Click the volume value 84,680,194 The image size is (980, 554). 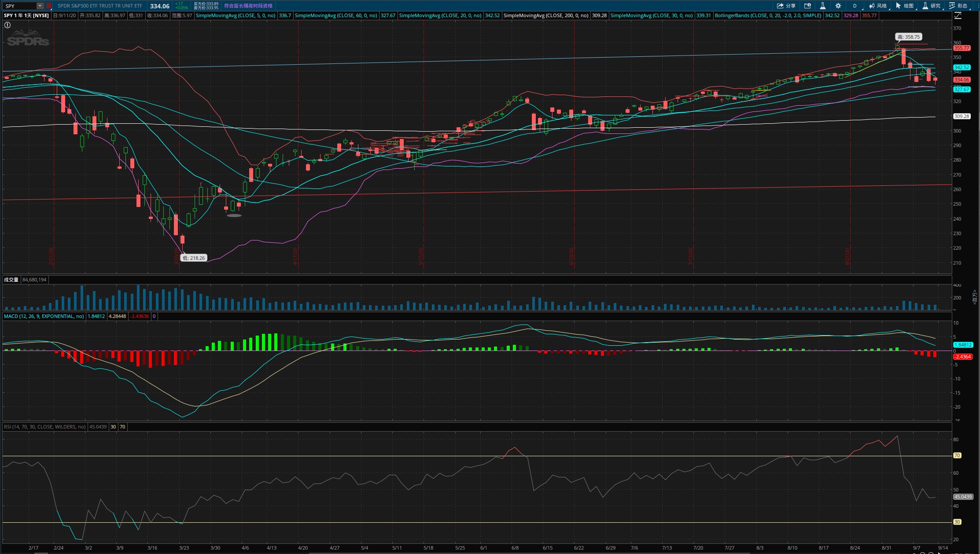click(x=34, y=280)
